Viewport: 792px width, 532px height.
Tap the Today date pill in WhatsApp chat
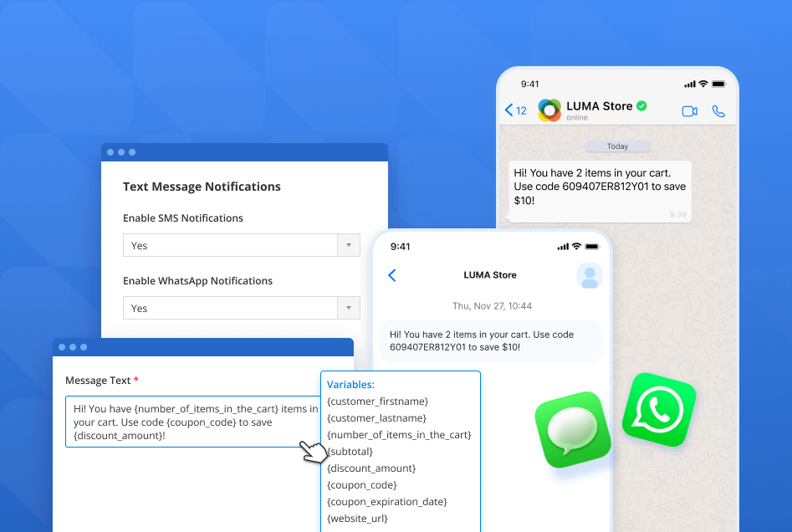point(617,146)
